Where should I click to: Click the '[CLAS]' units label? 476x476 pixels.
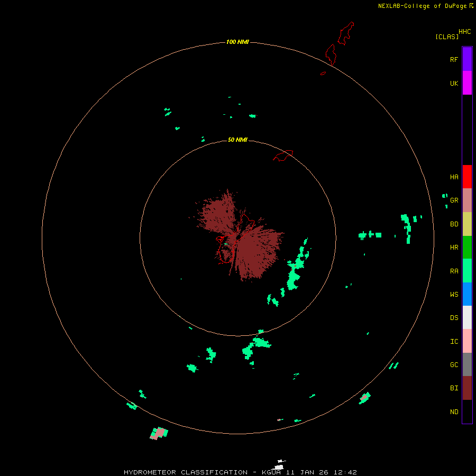pos(447,36)
